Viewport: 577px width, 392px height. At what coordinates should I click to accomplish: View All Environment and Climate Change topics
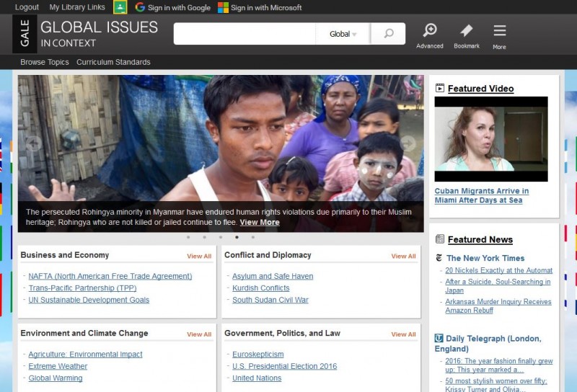point(199,334)
